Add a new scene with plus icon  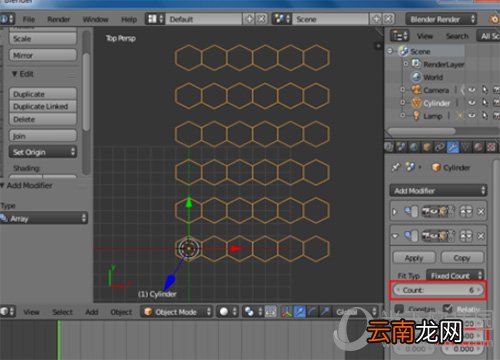point(376,19)
